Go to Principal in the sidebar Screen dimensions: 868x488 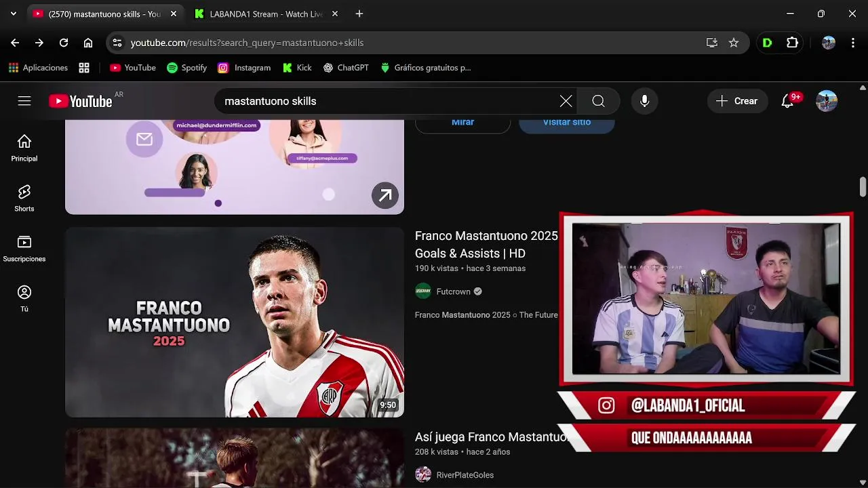coord(24,148)
